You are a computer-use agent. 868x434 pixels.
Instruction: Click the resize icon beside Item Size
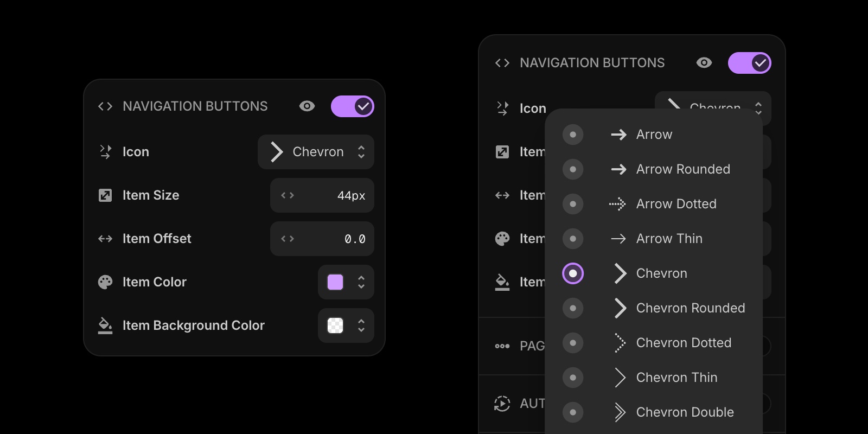105,195
